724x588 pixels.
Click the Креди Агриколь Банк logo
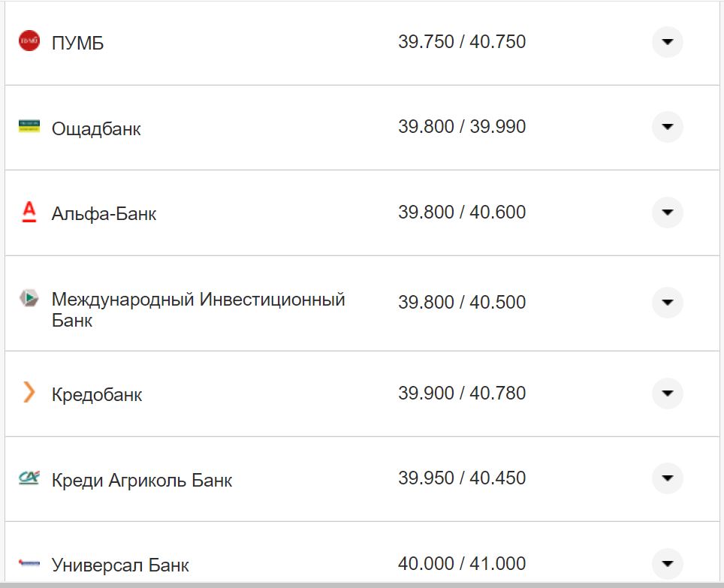coord(29,477)
